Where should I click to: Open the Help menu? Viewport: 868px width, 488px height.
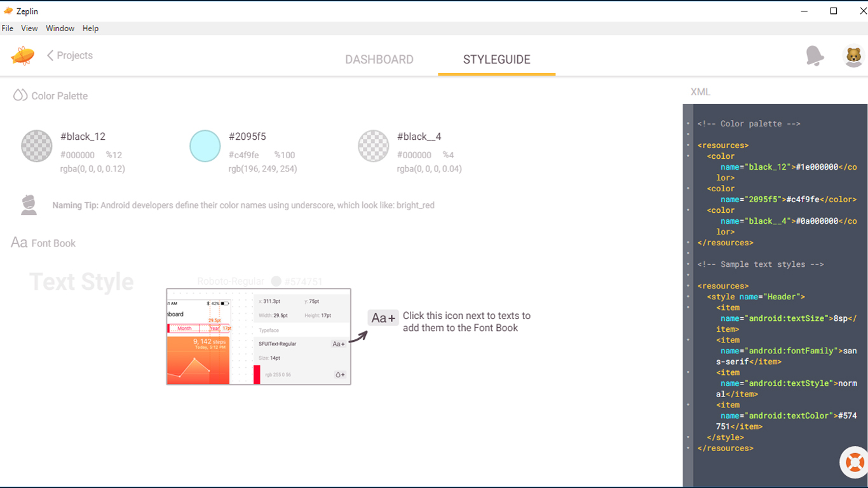click(90, 28)
